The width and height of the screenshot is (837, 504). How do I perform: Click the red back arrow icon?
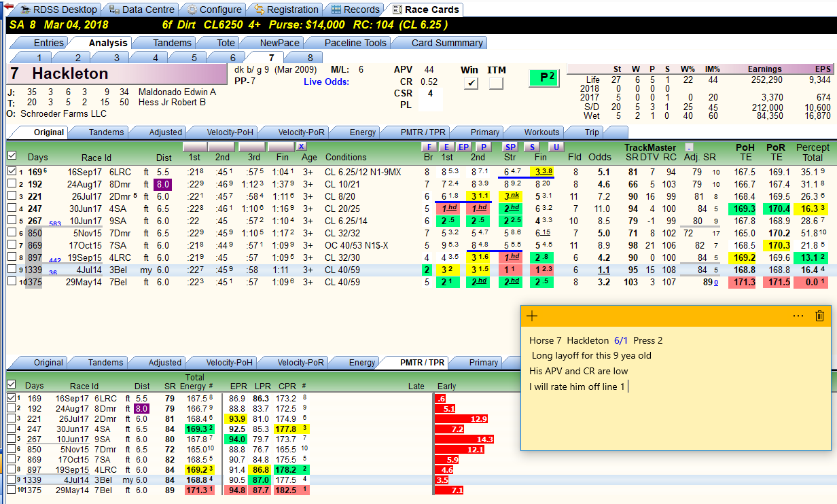(x=9, y=6)
